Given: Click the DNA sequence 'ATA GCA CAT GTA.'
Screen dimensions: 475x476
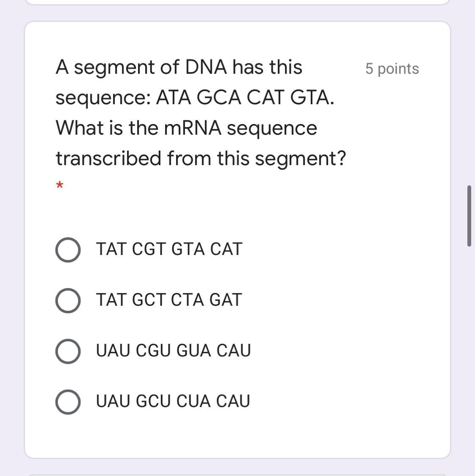Looking at the screenshot, I should [x=245, y=98].
